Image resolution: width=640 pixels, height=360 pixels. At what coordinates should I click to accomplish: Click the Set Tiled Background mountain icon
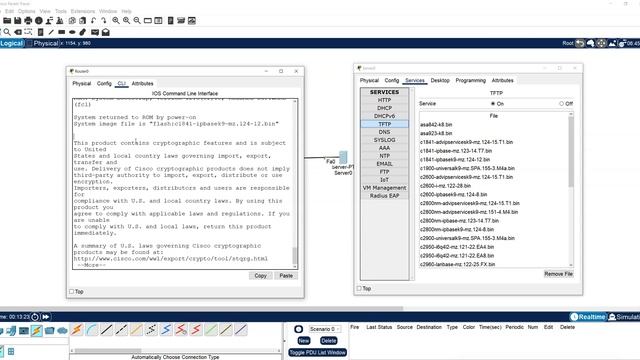pos(612,43)
